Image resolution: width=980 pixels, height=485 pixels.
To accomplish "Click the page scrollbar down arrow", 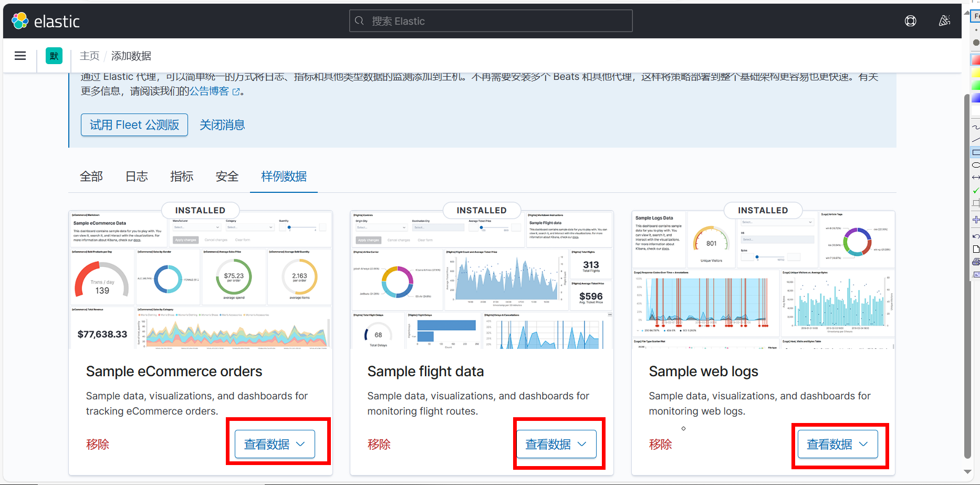I will (x=967, y=472).
